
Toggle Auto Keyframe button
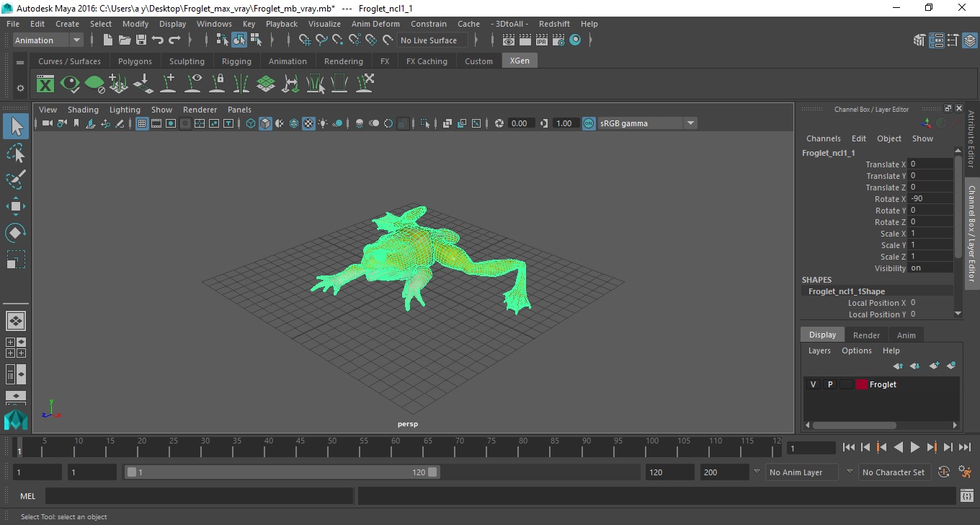point(944,472)
